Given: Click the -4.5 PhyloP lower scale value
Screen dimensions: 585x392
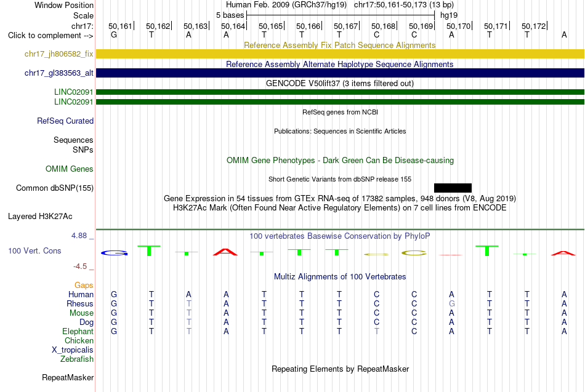Looking at the screenshot, I should 80,266.
